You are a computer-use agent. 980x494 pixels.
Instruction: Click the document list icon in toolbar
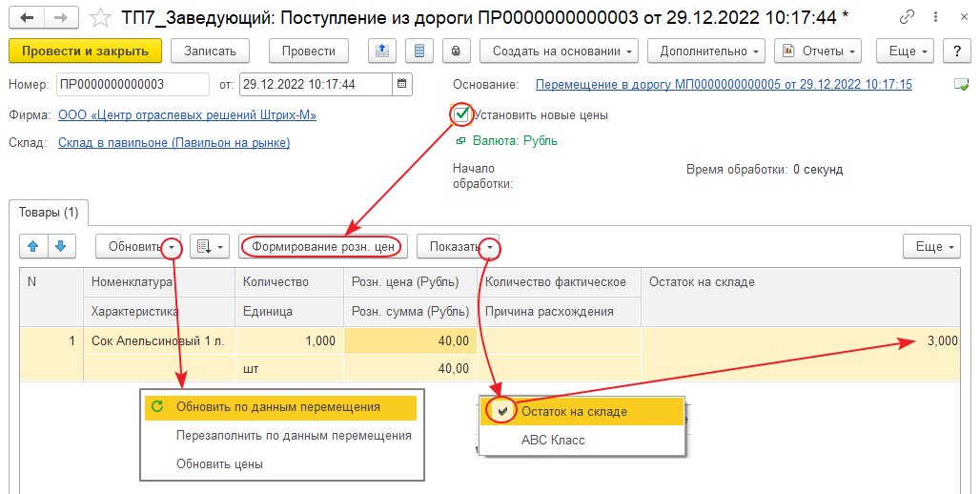coord(419,51)
